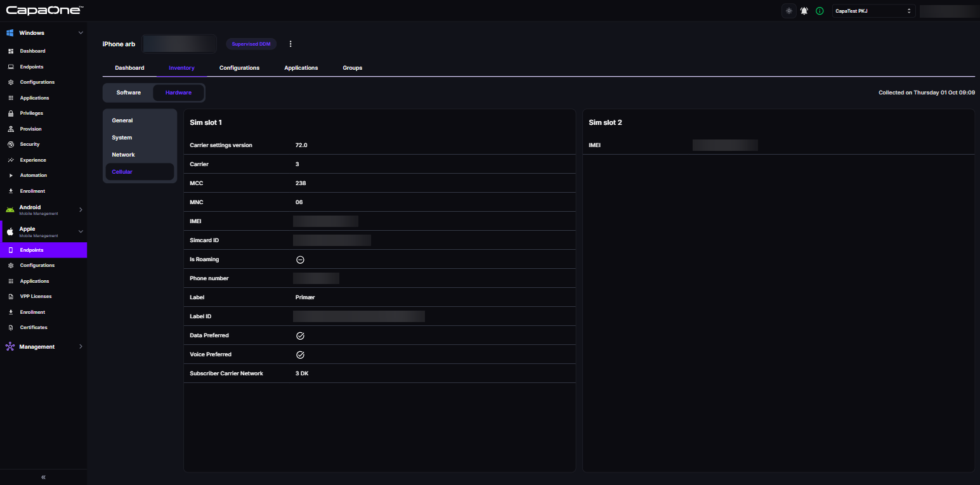Image resolution: width=980 pixels, height=485 pixels.
Task: Switch inventory view to Hardware
Action: (178, 93)
